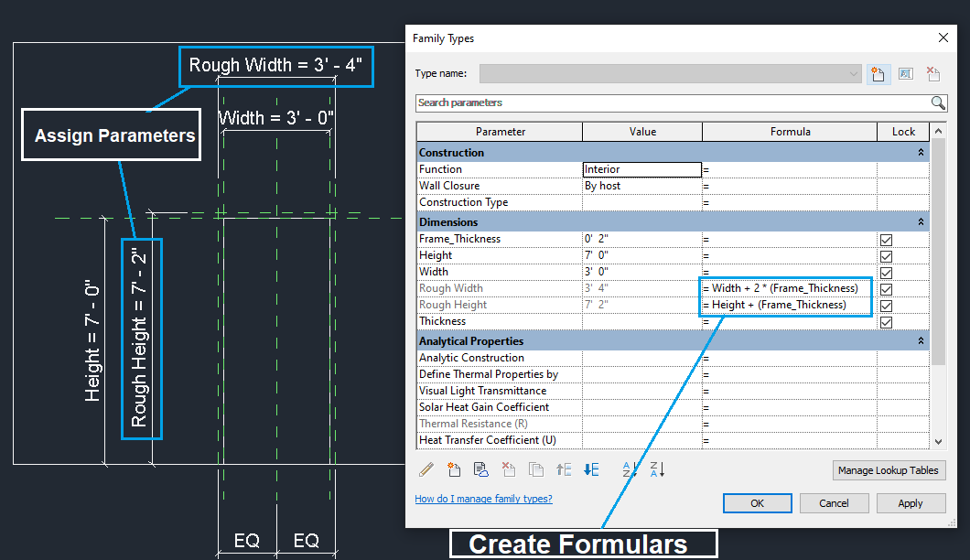Image resolution: width=970 pixels, height=560 pixels.
Task: Click the Frame_Thickness value 0' 2"
Action: pos(642,239)
